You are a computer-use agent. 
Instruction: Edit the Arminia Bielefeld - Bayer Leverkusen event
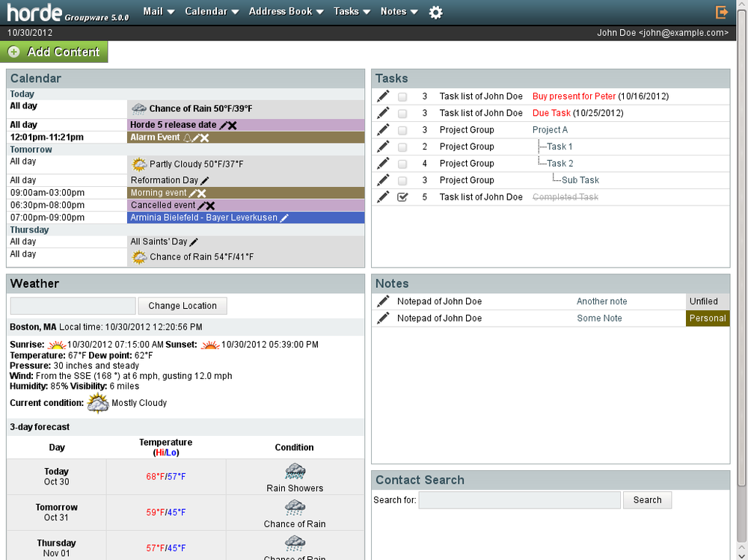tap(284, 218)
